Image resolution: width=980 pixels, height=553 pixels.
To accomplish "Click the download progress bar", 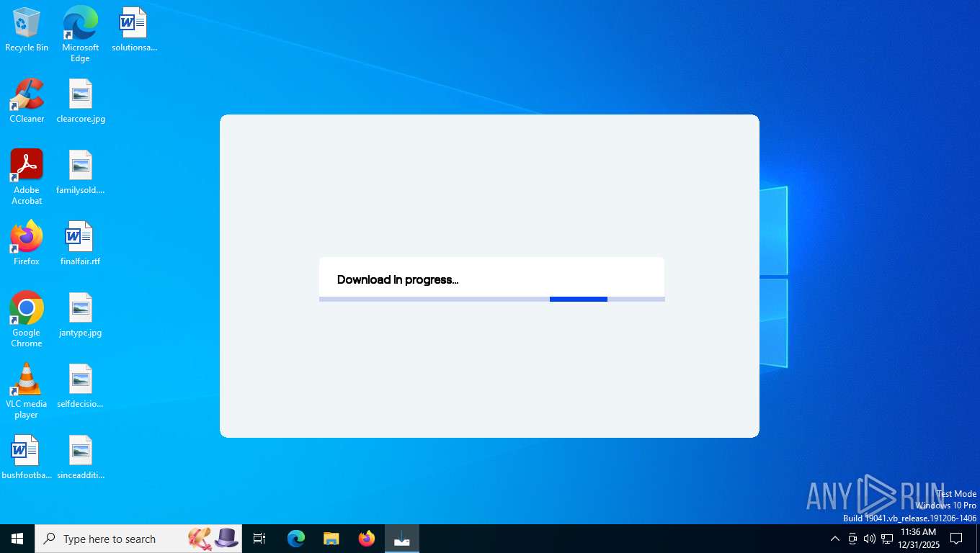I will [491, 299].
